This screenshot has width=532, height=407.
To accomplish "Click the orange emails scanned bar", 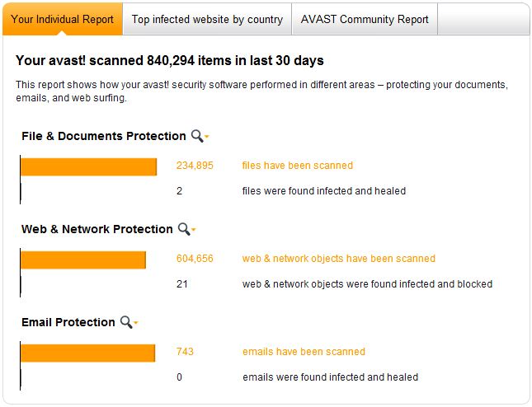I will [88, 353].
